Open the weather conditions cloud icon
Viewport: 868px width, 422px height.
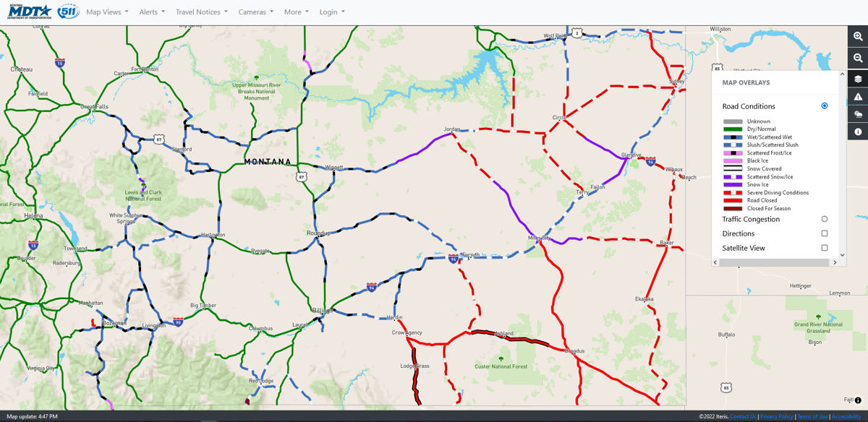click(x=858, y=113)
